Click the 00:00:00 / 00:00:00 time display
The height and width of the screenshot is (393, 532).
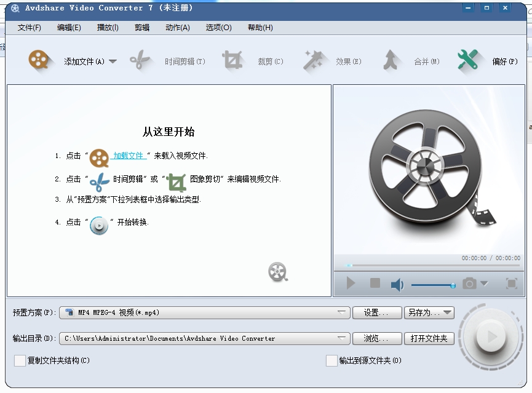pos(491,258)
